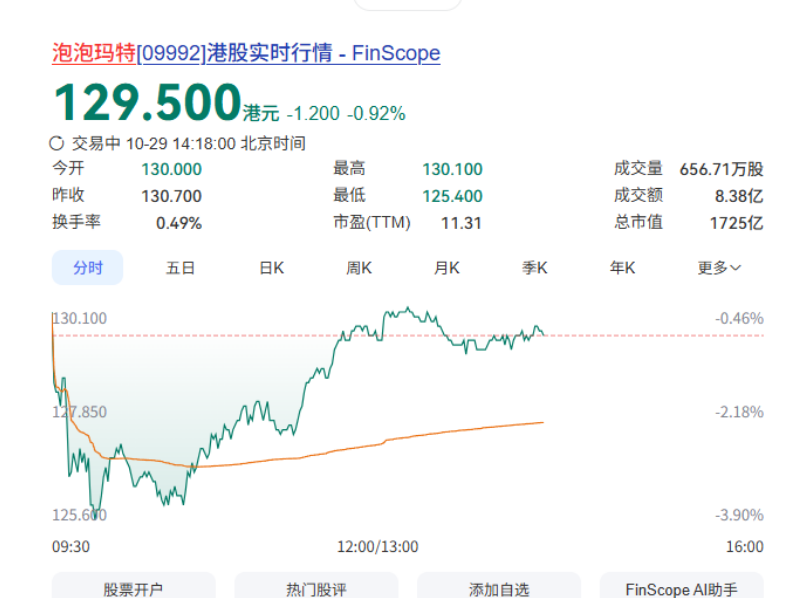Open the 热门股评 button

click(x=316, y=587)
